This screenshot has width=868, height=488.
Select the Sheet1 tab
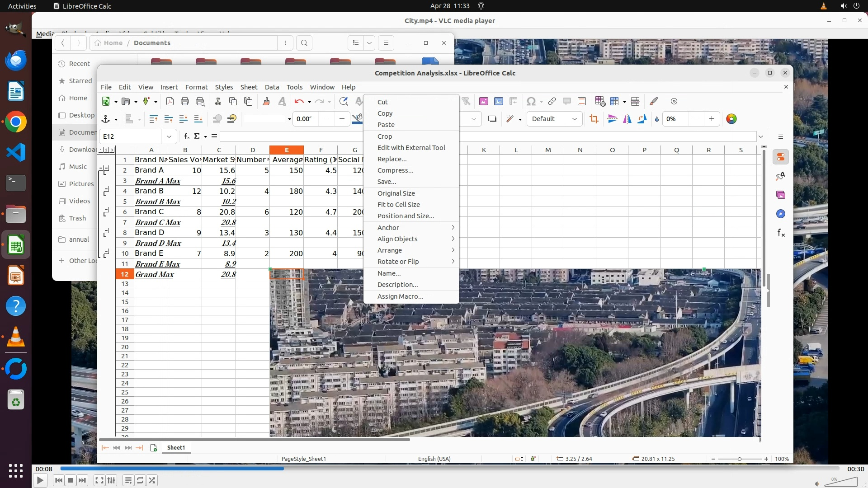point(176,447)
